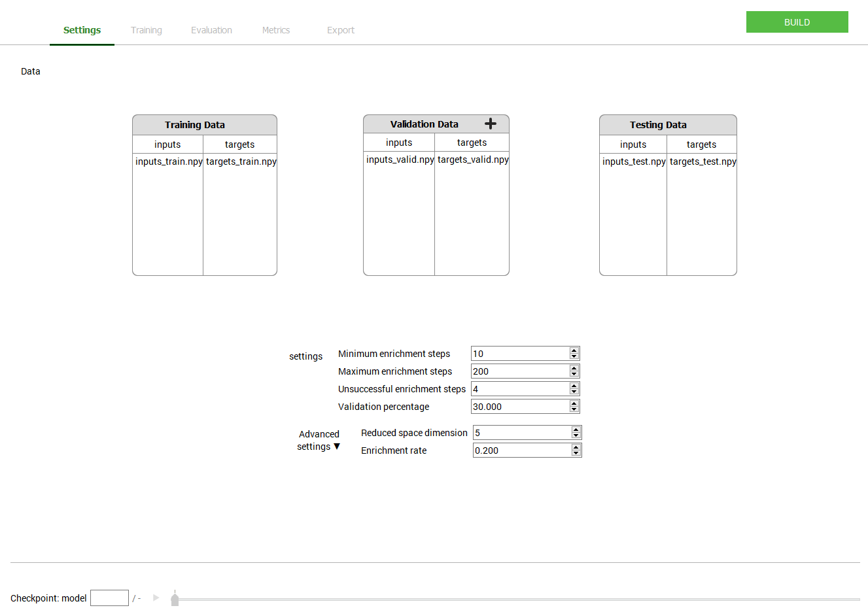Select targets_valid.npy in Validation Data
This screenshot has height=610, width=868.
[472, 160]
